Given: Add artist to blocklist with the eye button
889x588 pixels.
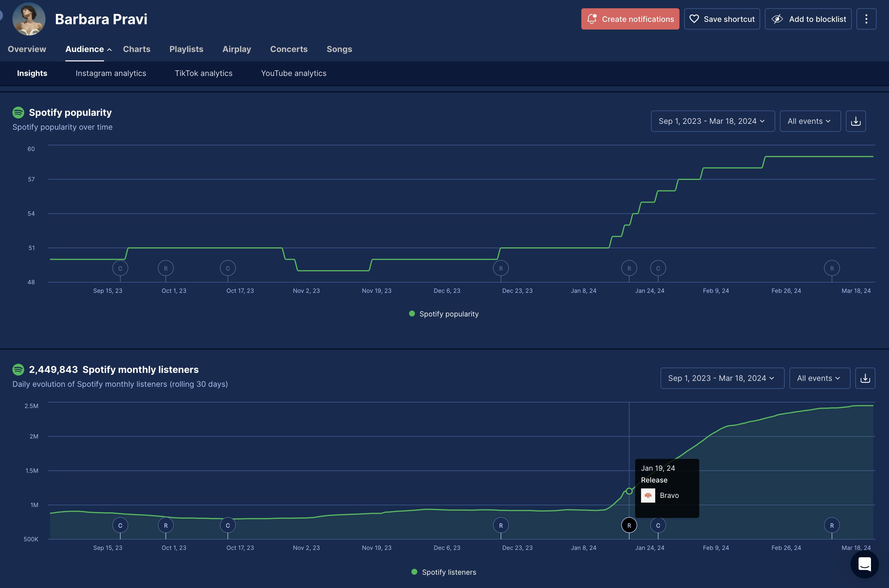Looking at the screenshot, I should pyautogui.click(x=808, y=19).
